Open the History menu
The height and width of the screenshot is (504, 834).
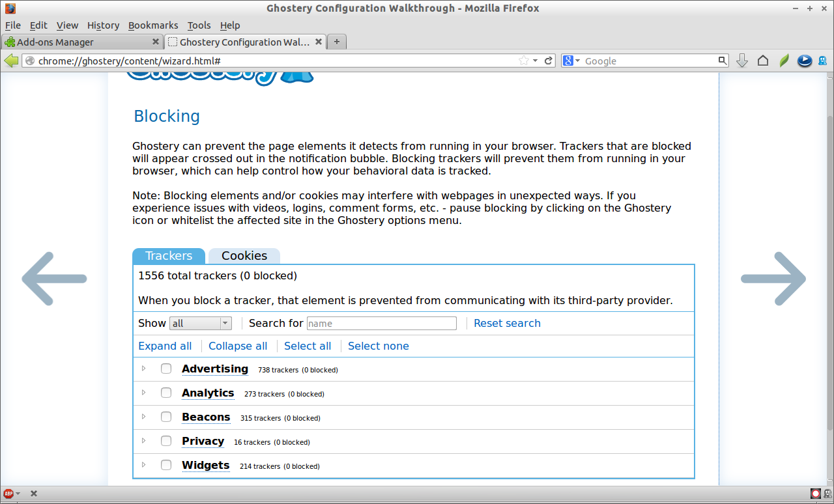(x=103, y=25)
